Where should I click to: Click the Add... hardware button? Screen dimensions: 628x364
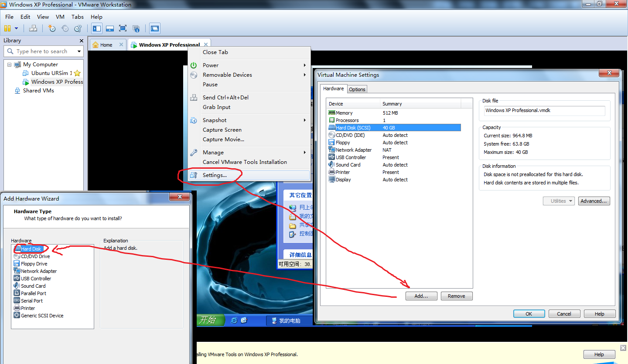coord(421,296)
